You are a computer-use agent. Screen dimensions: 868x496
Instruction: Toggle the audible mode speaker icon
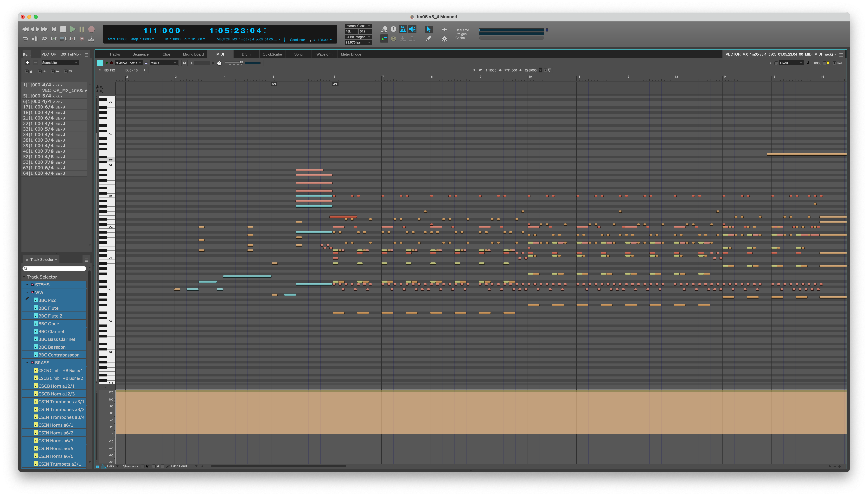tap(412, 29)
